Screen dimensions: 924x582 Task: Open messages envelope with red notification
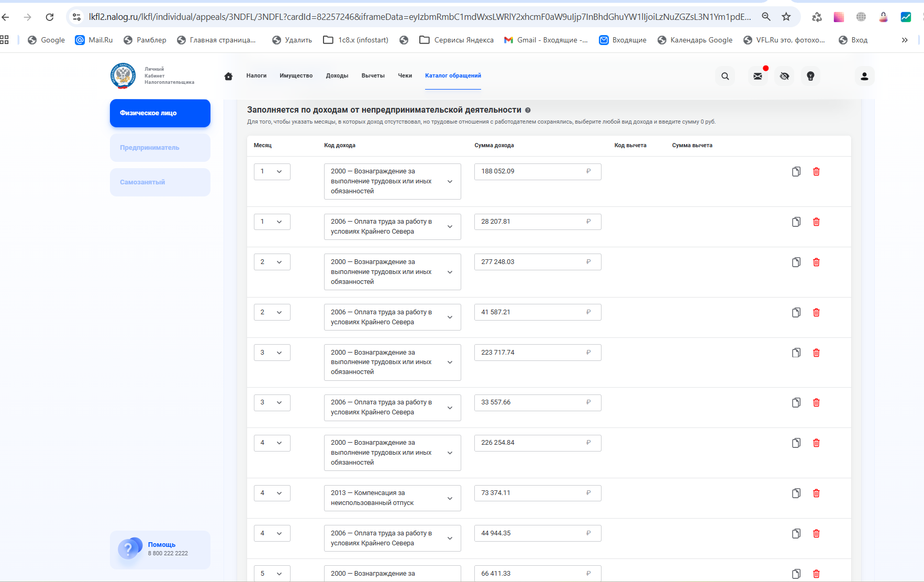(758, 76)
